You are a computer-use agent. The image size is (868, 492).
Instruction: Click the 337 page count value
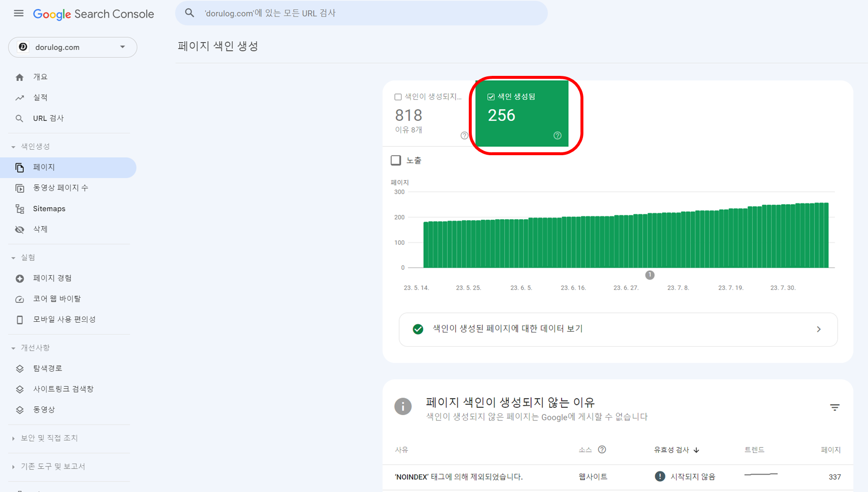tap(835, 477)
